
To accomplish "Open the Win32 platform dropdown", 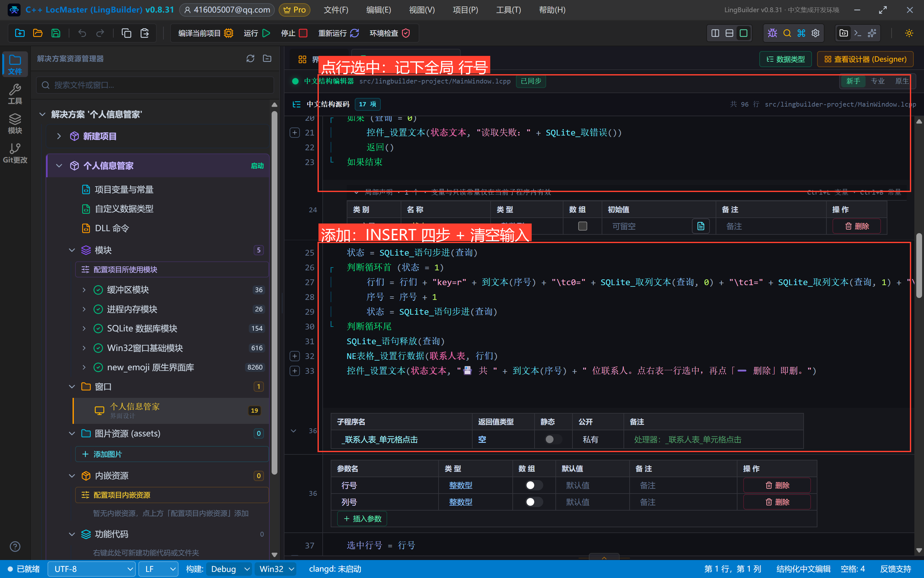I will pos(276,569).
